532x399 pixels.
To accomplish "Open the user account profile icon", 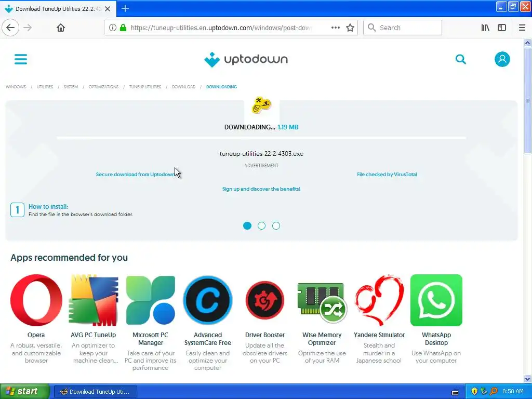I will 502,59.
